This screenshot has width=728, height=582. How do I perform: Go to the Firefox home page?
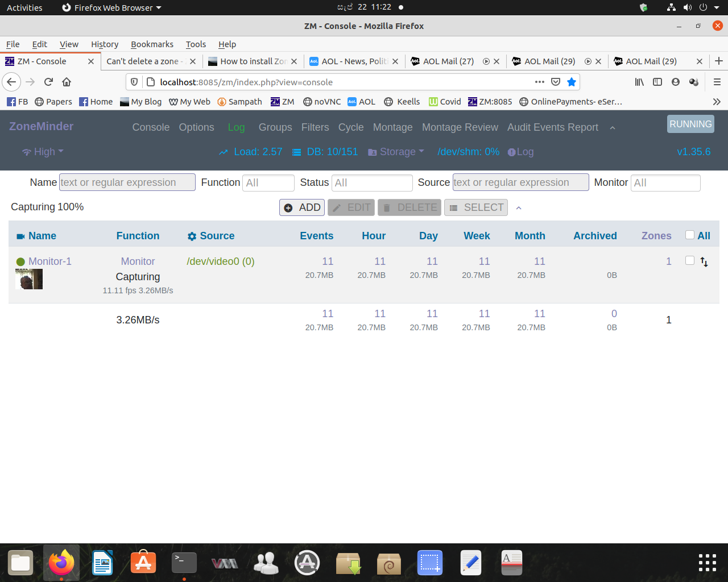(x=67, y=82)
